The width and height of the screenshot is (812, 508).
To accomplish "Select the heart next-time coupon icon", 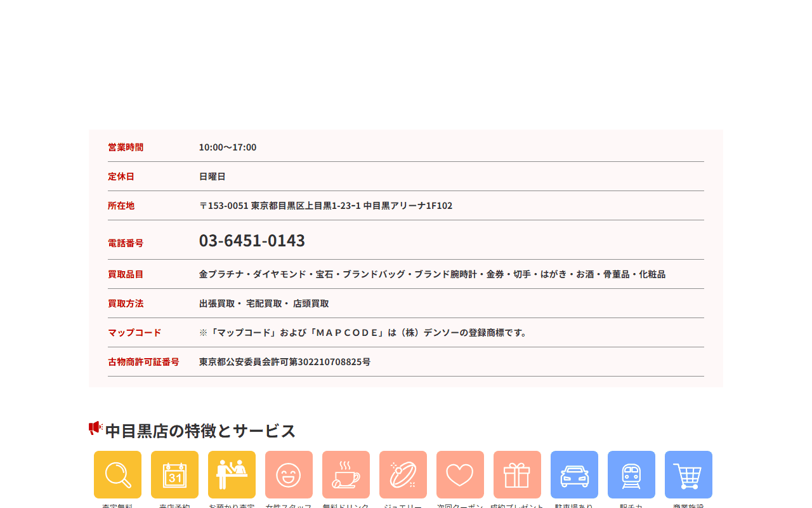I will point(460,474).
